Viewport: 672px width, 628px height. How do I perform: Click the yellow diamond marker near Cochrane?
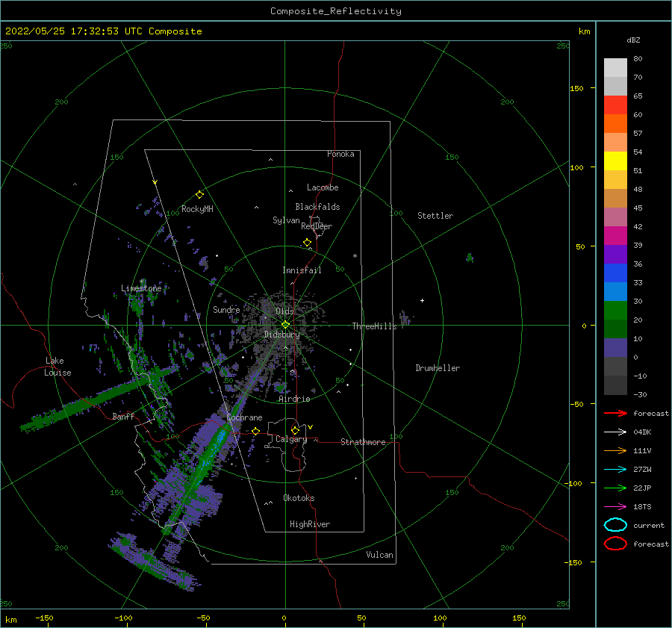tap(256, 432)
